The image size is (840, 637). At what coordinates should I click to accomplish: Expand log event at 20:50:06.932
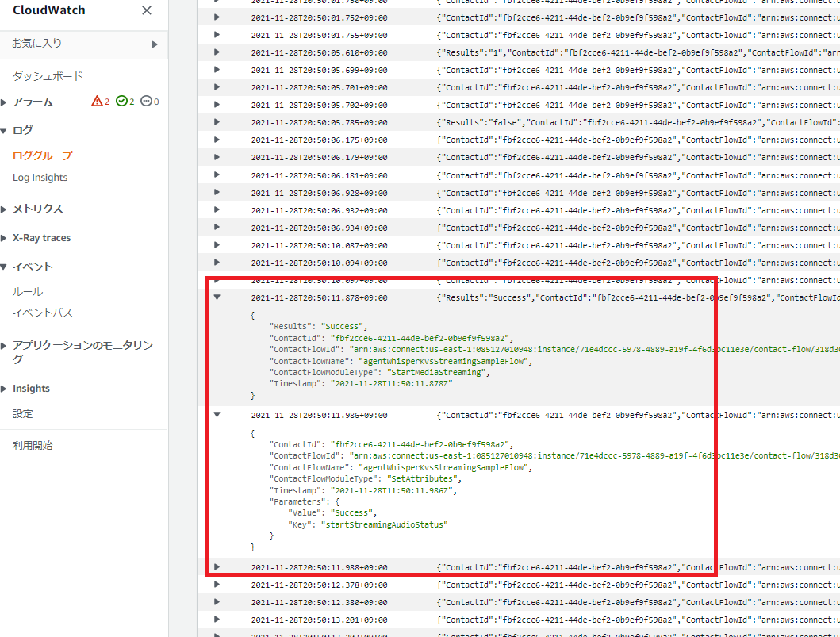(x=217, y=210)
